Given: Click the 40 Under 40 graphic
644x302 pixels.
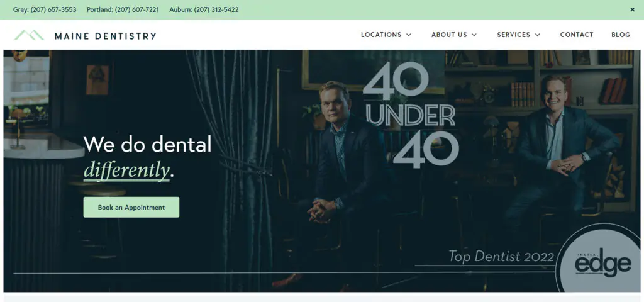Looking at the screenshot, I should tap(411, 116).
